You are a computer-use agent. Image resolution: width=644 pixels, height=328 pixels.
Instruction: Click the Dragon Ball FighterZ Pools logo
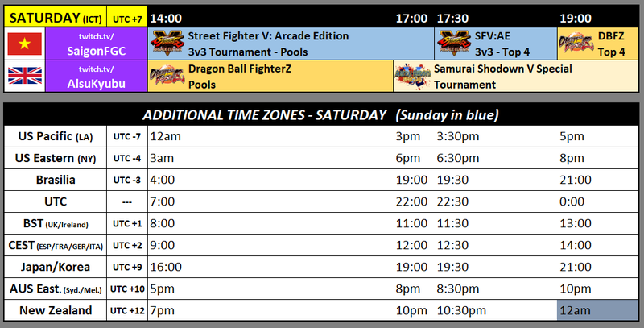coord(167,76)
